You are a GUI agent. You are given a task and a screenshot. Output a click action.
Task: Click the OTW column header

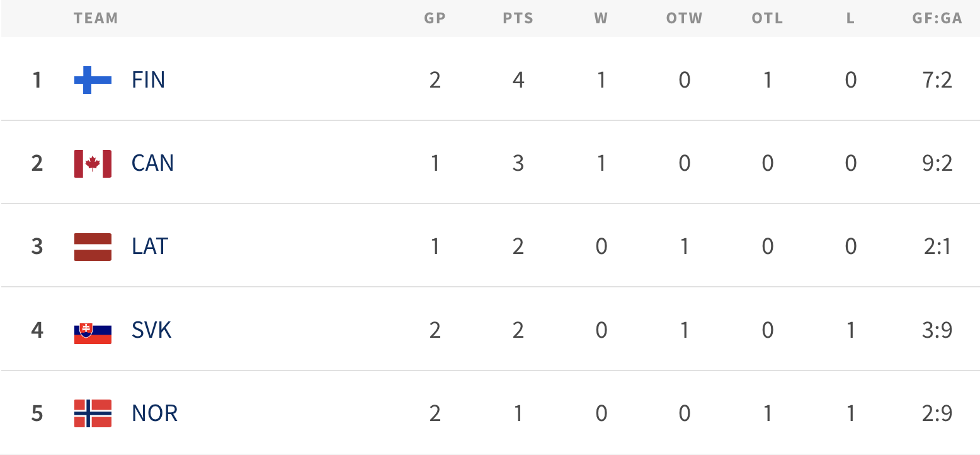(684, 18)
